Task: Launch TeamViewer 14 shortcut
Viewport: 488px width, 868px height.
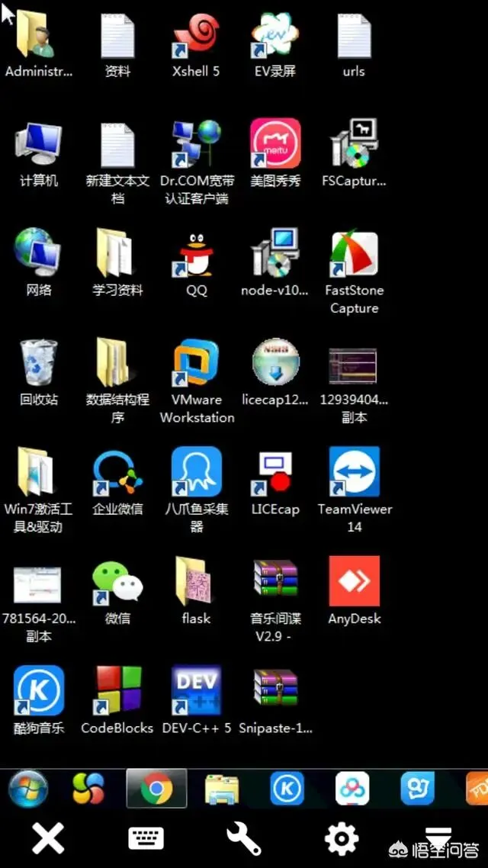Action: (x=354, y=471)
